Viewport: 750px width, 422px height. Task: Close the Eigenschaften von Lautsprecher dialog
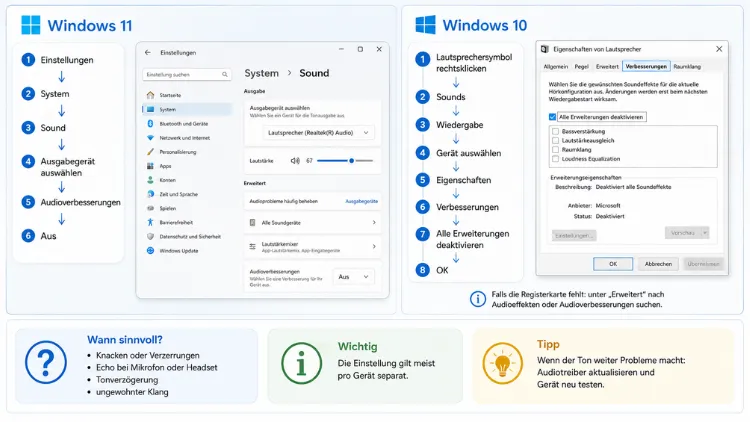pyautogui.click(x=719, y=49)
